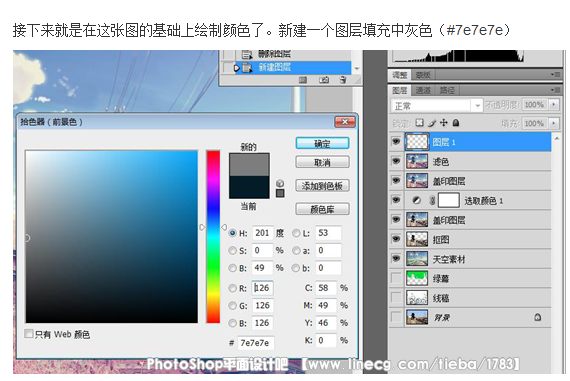Expand the fill 100% slider arrow
The width and height of the screenshot is (570, 381).
[x=554, y=123]
